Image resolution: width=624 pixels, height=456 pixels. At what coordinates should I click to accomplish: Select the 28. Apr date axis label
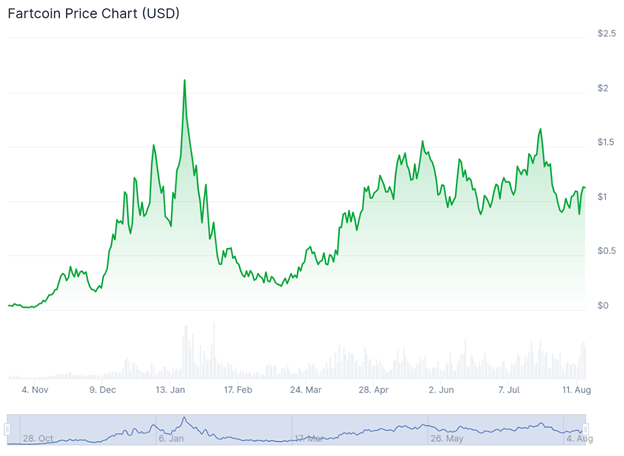click(374, 390)
